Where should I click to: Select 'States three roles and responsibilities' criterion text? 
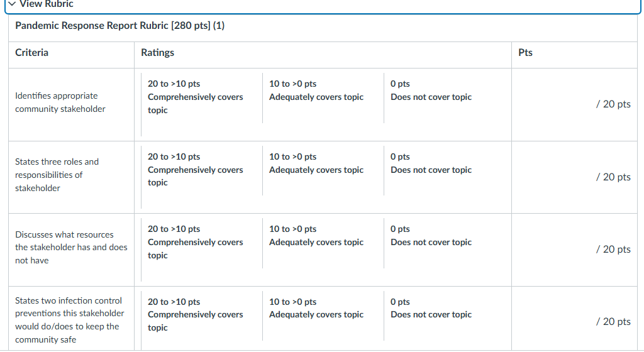(x=57, y=175)
